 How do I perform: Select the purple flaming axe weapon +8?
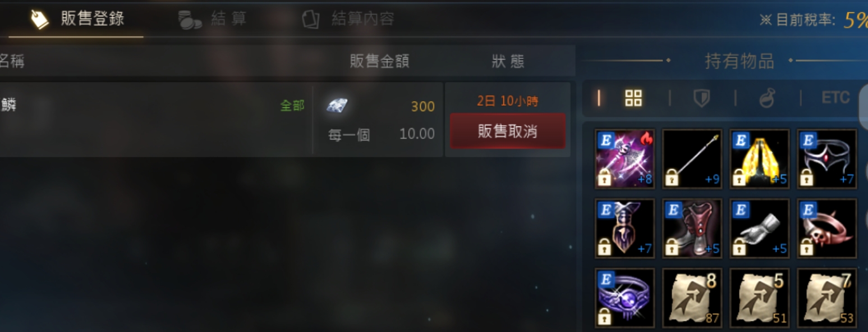(624, 159)
